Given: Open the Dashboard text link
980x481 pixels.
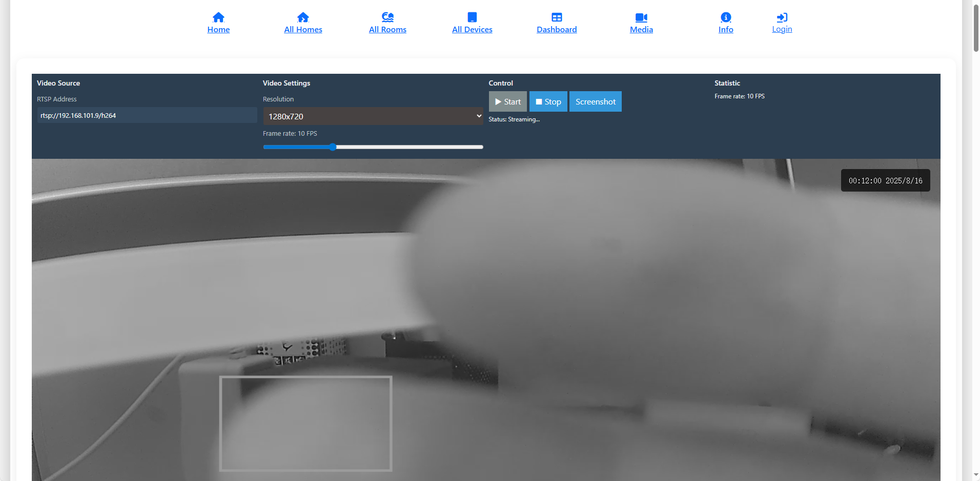Looking at the screenshot, I should click(557, 30).
